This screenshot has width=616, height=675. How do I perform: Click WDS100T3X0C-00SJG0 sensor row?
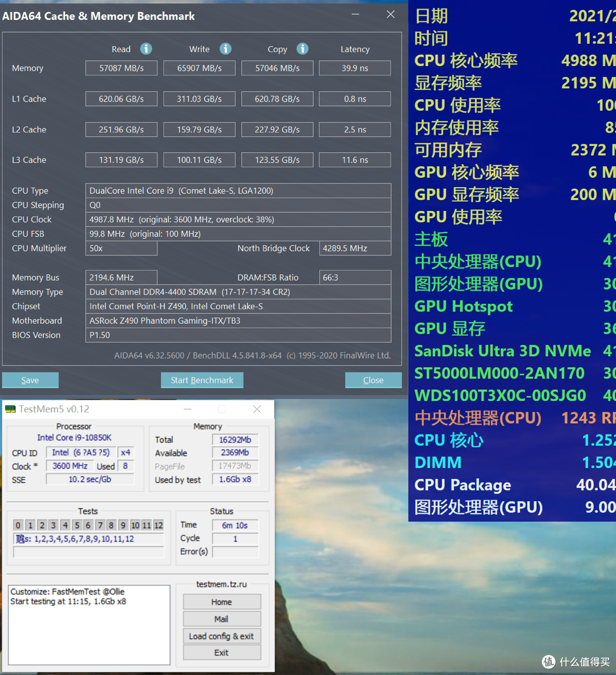click(515, 396)
